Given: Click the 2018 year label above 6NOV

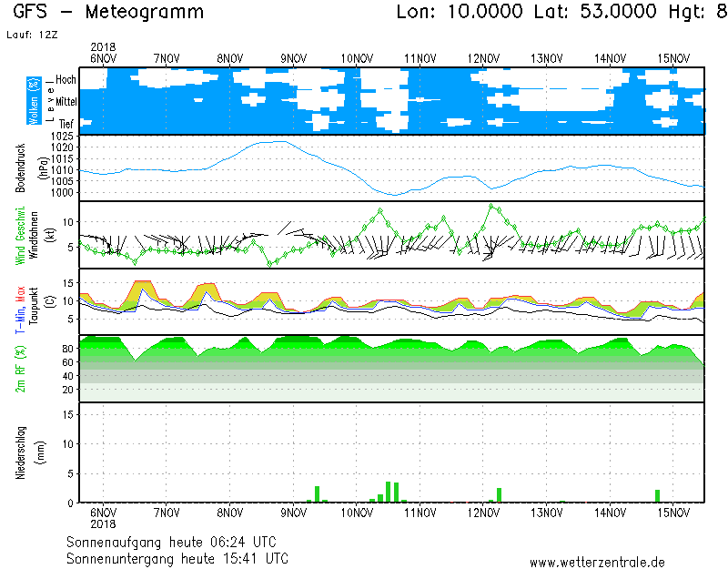Looking at the screenshot, I should pyautogui.click(x=104, y=46).
